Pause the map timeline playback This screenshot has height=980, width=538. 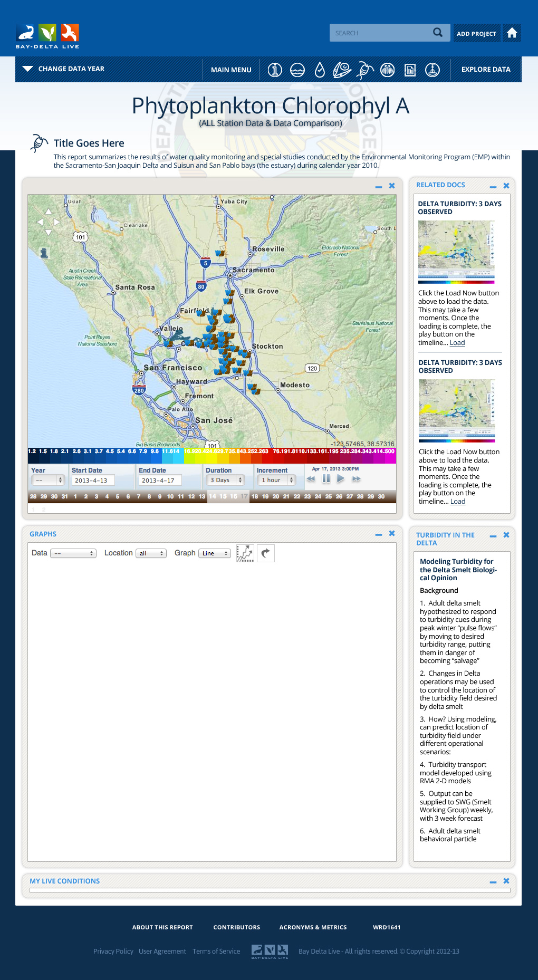(x=326, y=479)
